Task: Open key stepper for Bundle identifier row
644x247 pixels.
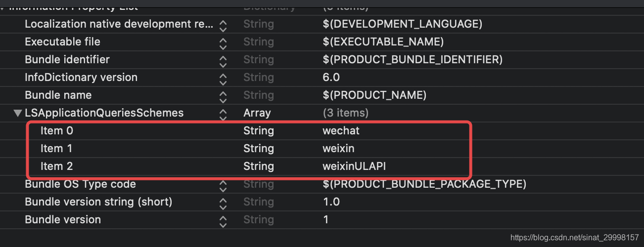Action: tap(223, 60)
